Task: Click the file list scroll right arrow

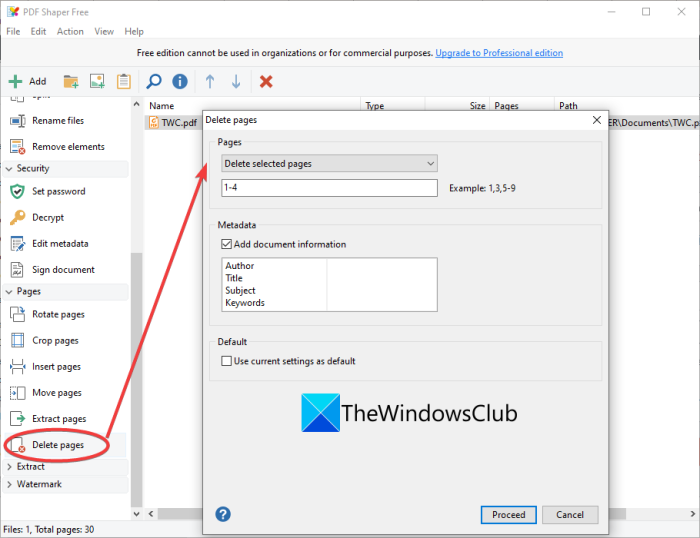Action: [692, 514]
